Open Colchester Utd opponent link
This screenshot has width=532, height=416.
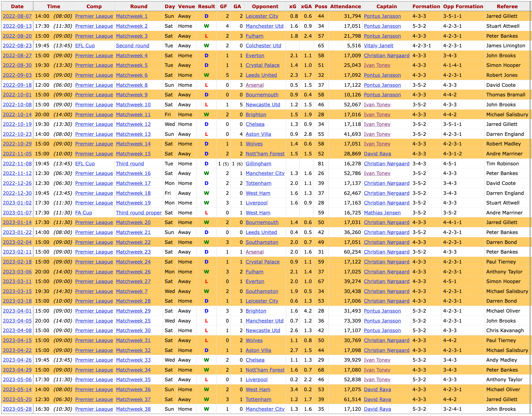coord(263,46)
